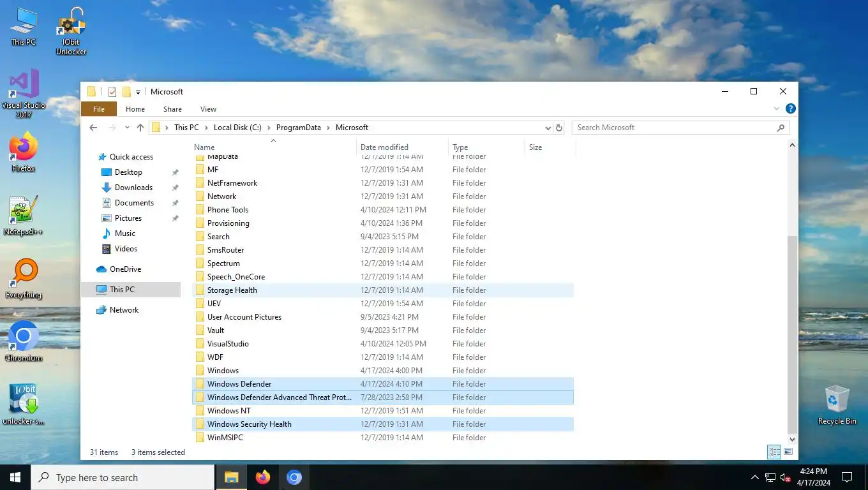Select Network in the navigation pane
This screenshot has width=868, height=490.
click(x=124, y=310)
